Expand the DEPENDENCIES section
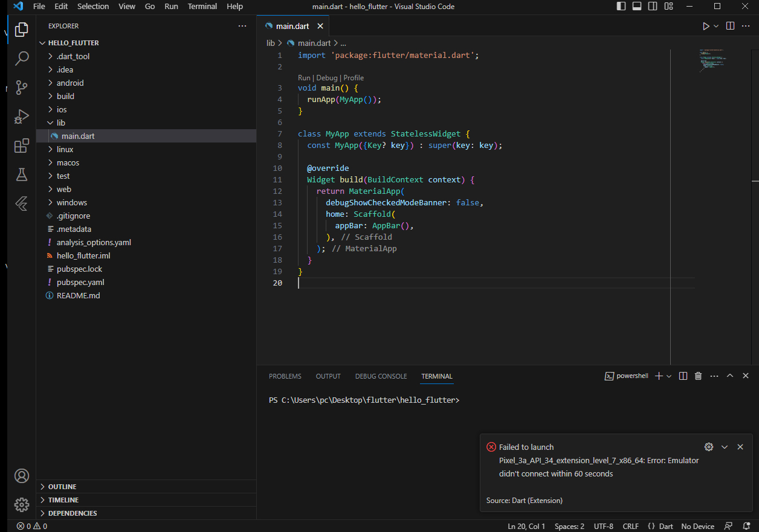This screenshot has width=759, height=532. pos(146,513)
